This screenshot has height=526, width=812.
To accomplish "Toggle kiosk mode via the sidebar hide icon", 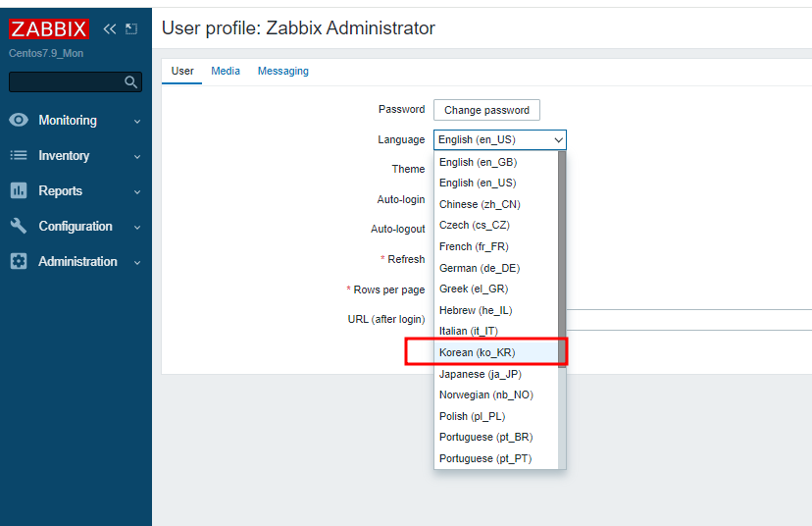I will 131,29.
